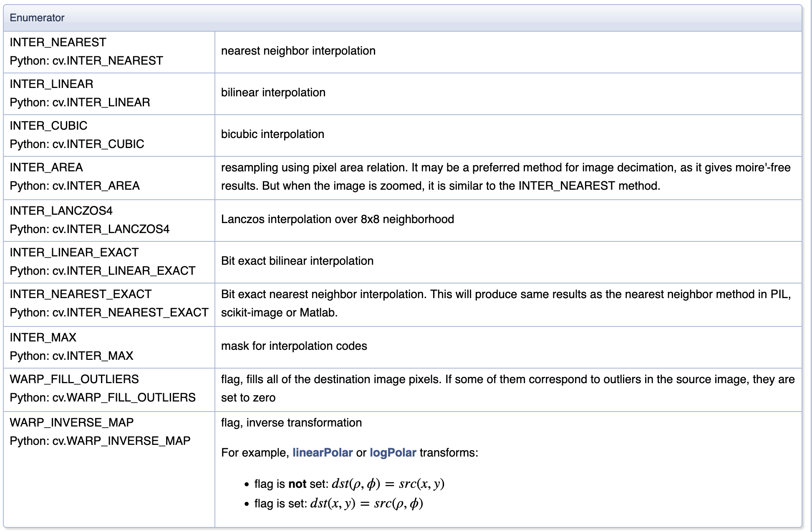Select the INTER_LINEAR enumerator name
This screenshot has width=812, height=532.
pos(51,84)
